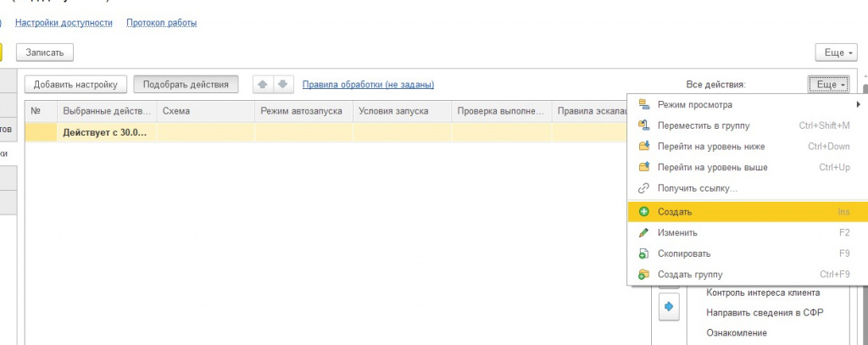Click the Перейти на уровень ниже icon
This screenshot has height=345, width=868.
coord(643,147)
